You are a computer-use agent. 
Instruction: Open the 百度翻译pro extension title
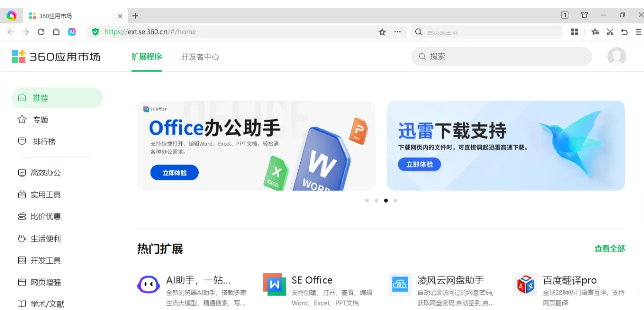click(570, 280)
